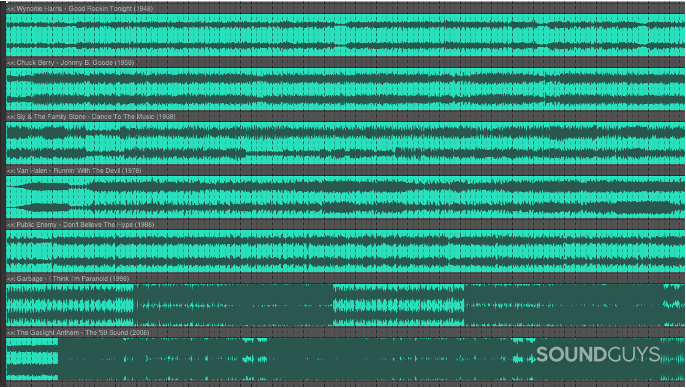The width and height of the screenshot is (686, 388).
Task: Click the icon before Chuck Berry clip title
Action: tap(11, 63)
